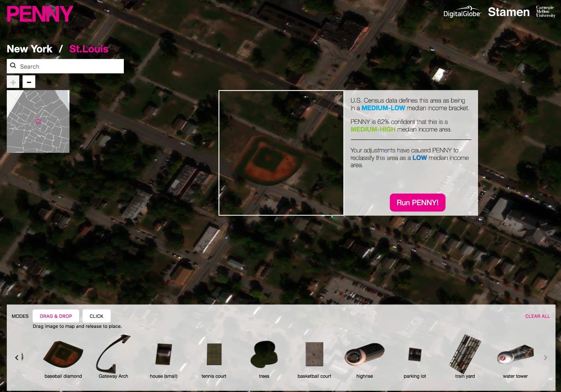Viewport: 561px width, 392px height.
Task: Switch to the New York city view
Action: click(x=29, y=49)
